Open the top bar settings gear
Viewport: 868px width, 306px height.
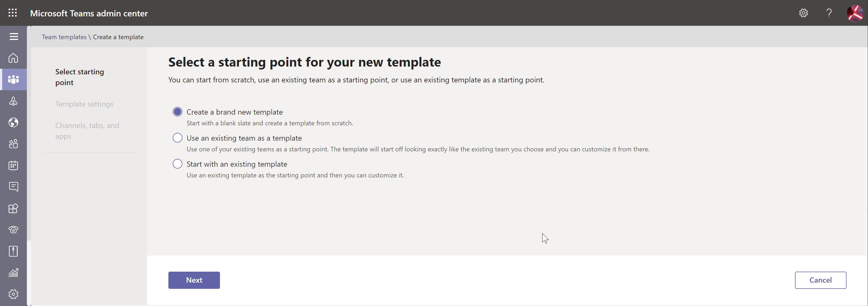803,13
